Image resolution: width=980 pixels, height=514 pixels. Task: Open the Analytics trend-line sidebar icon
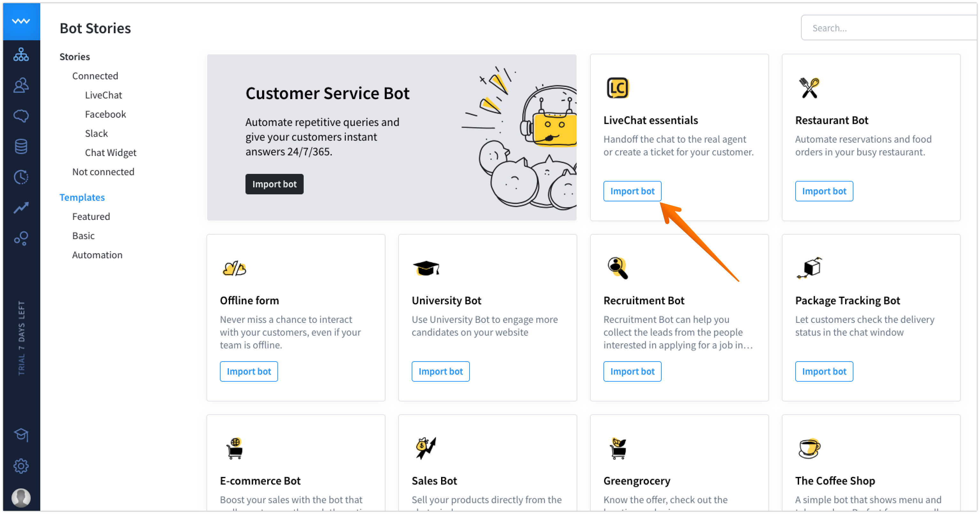point(21,207)
